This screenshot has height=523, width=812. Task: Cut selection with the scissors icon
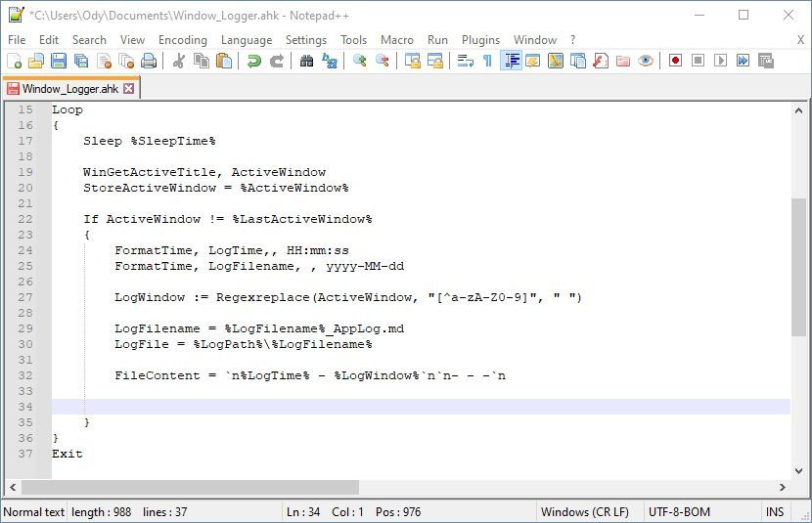pos(179,61)
